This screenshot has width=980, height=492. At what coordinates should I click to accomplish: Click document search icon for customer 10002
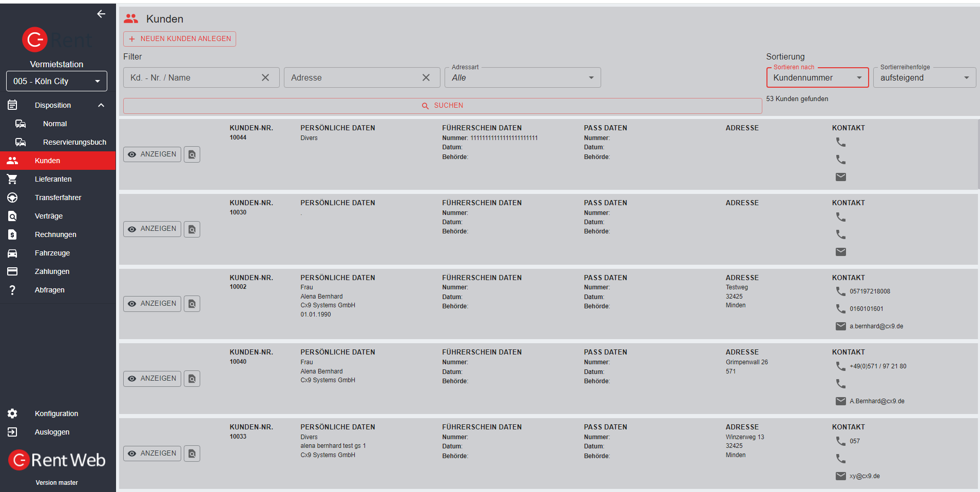tap(192, 304)
